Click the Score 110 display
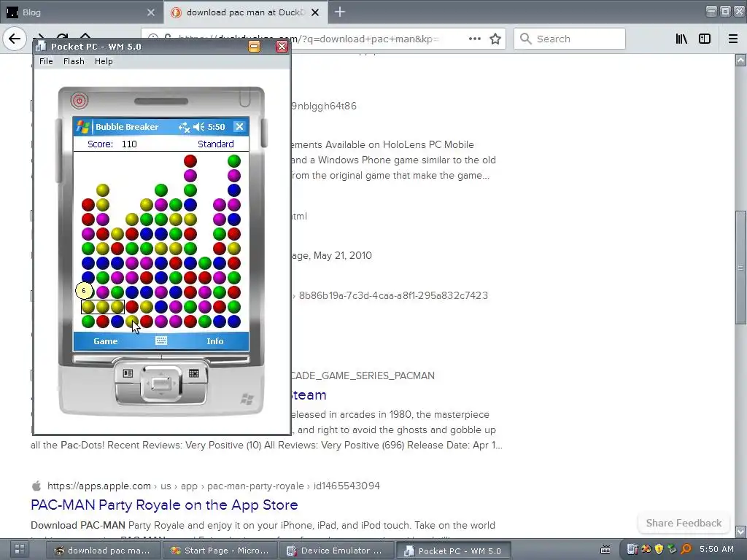747x560 pixels. coord(112,144)
